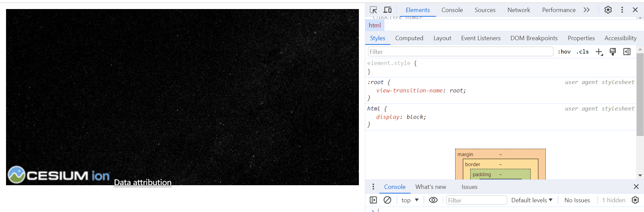
Task: Open the Default levels dropdown
Action: tap(532, 200)
